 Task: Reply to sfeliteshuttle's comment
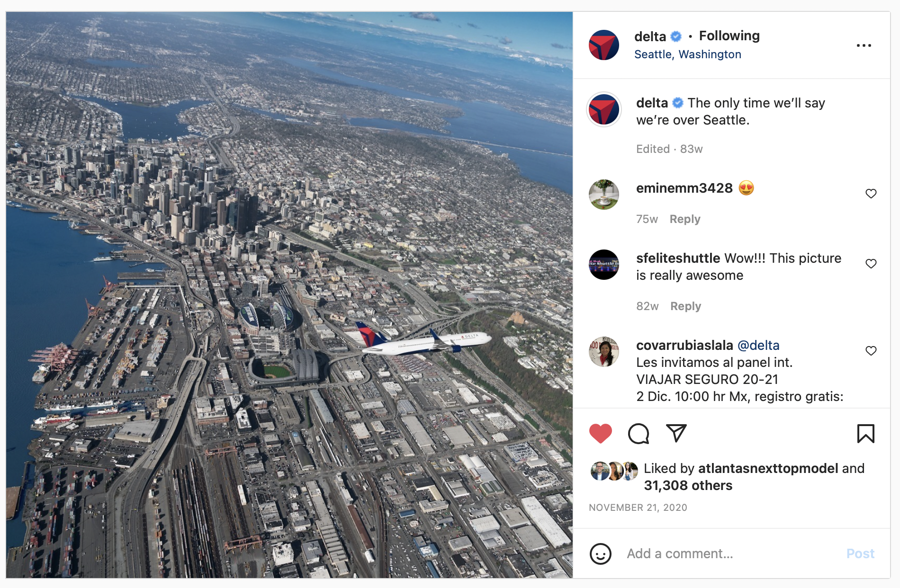685,306
